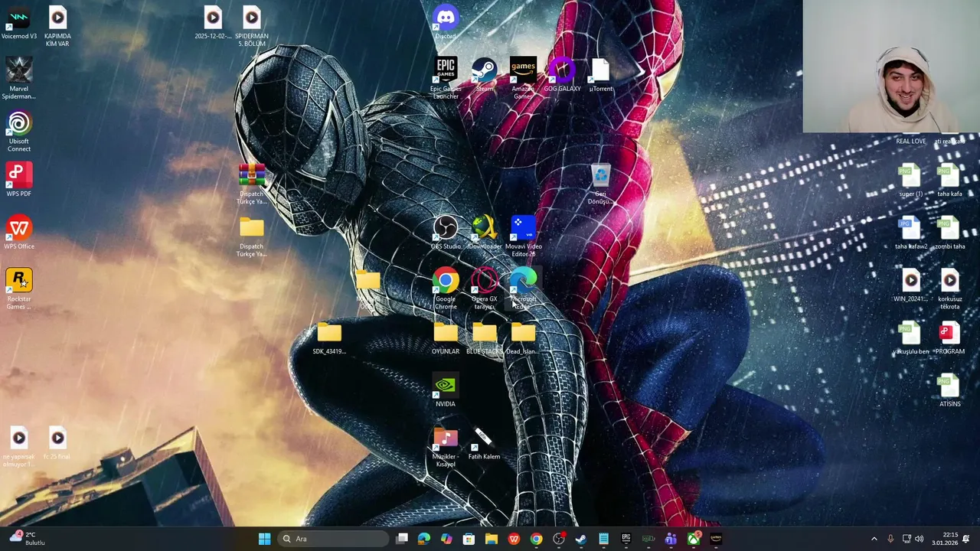Open the PROGRAM PDF file
Screen dimensions: 980x551
pyautogui.click(x=949, y=337)
